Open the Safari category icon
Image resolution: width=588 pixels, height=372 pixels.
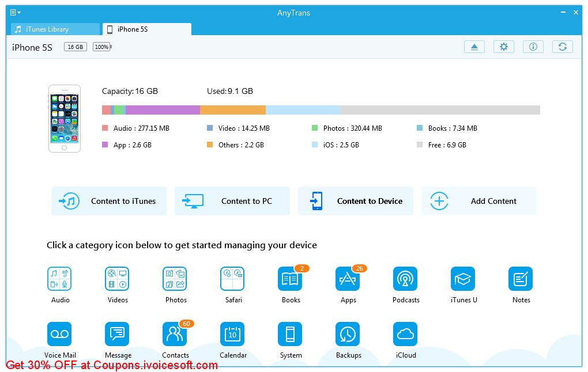tap(232, 279)
